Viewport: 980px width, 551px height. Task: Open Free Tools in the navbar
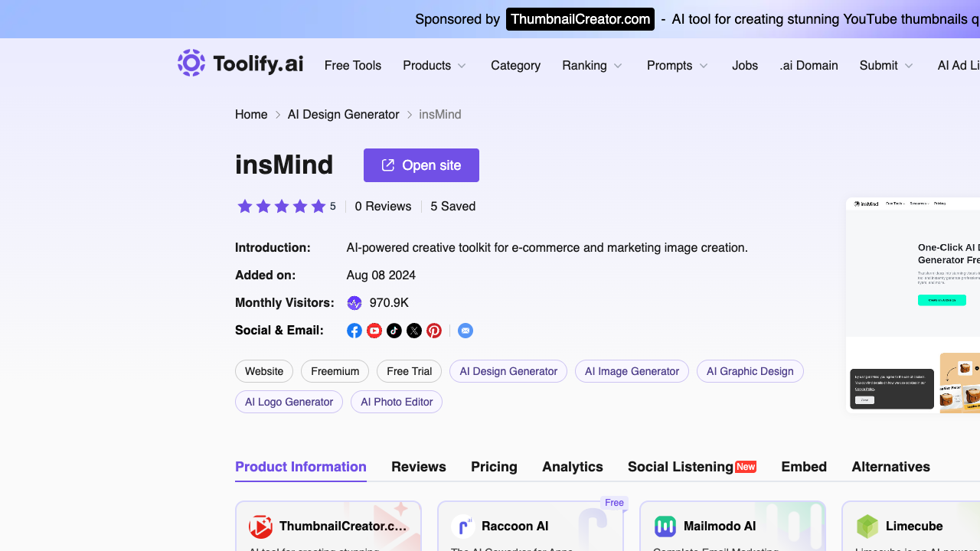point(353,66)
